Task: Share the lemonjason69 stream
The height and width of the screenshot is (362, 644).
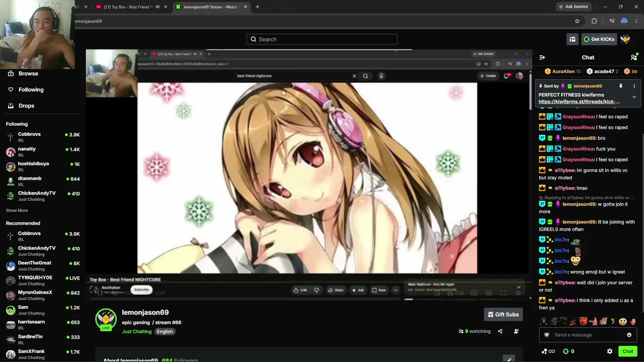Action: pyautogui.click(x=500, y=331)
